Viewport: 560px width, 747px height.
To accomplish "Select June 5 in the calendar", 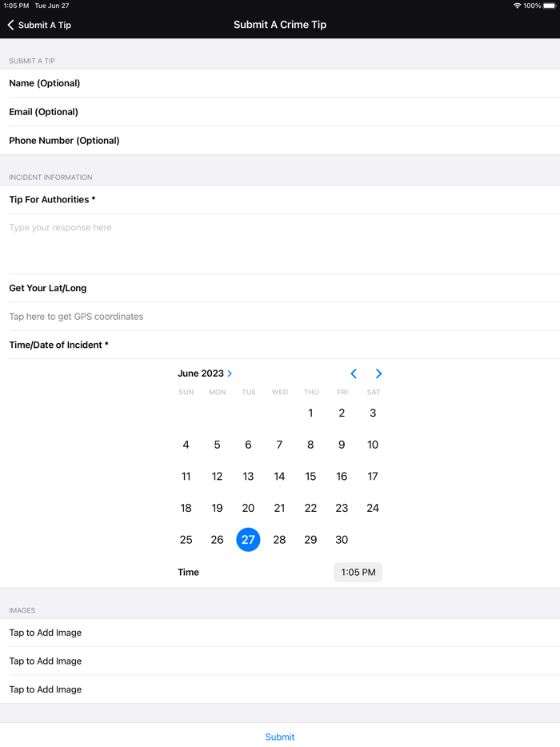I will pos(218,445).
